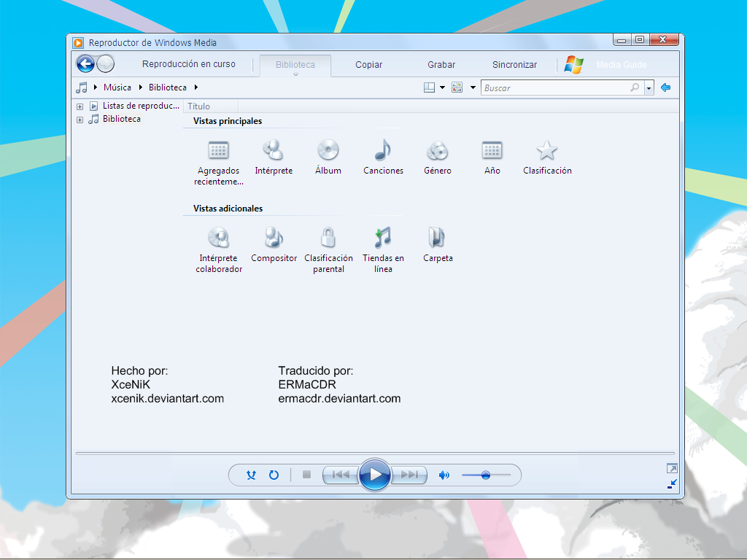Click the layout options icon
This screenshot has height=560, width=747.
[429, 87]
